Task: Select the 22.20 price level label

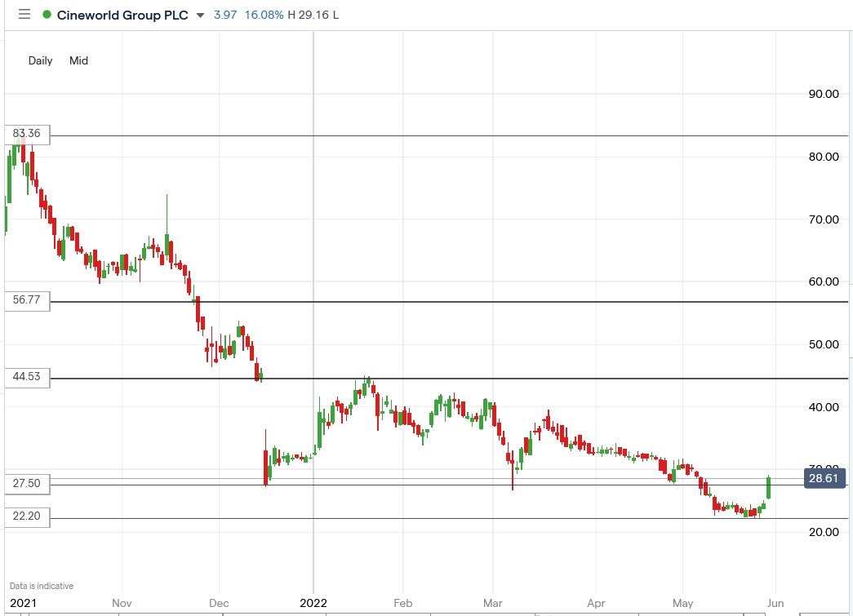Action: click(x=25, y=516)
